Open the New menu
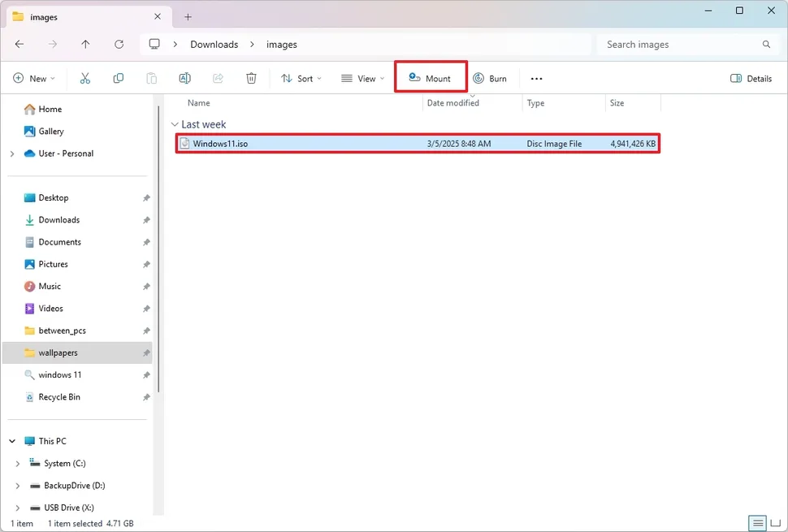Screen dimensions: 788x532 34,78
